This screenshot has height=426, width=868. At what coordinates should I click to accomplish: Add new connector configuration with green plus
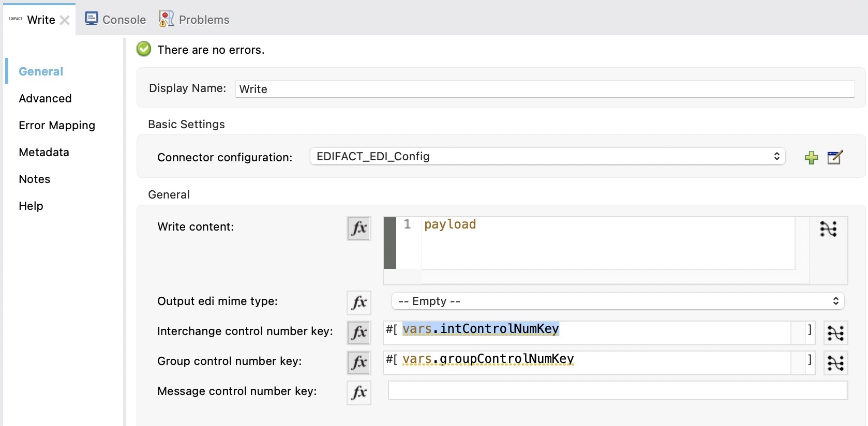pos(812,157)
